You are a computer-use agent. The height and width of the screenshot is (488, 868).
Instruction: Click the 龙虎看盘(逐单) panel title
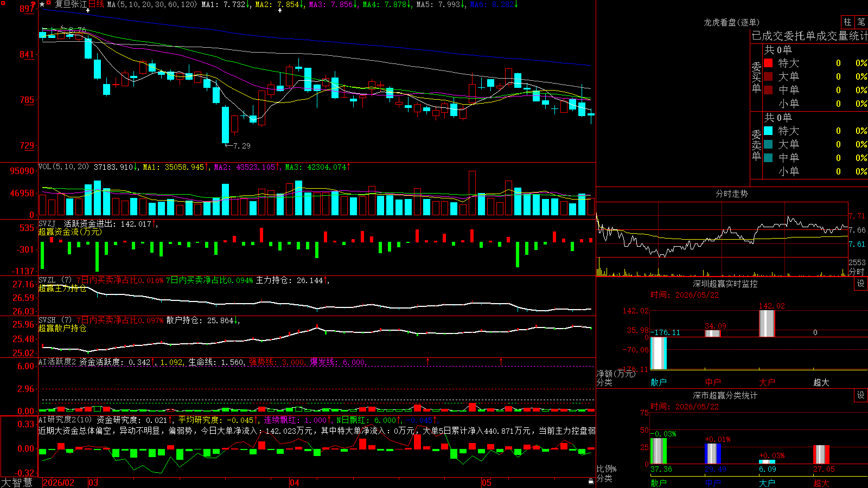click(731, 22)
